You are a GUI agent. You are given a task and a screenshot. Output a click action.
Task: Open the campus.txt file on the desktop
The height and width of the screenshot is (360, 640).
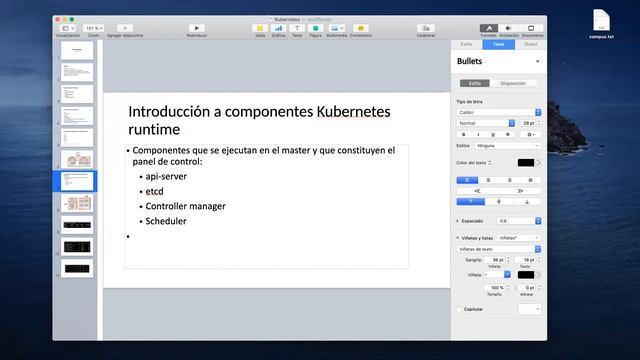point(601,24)
